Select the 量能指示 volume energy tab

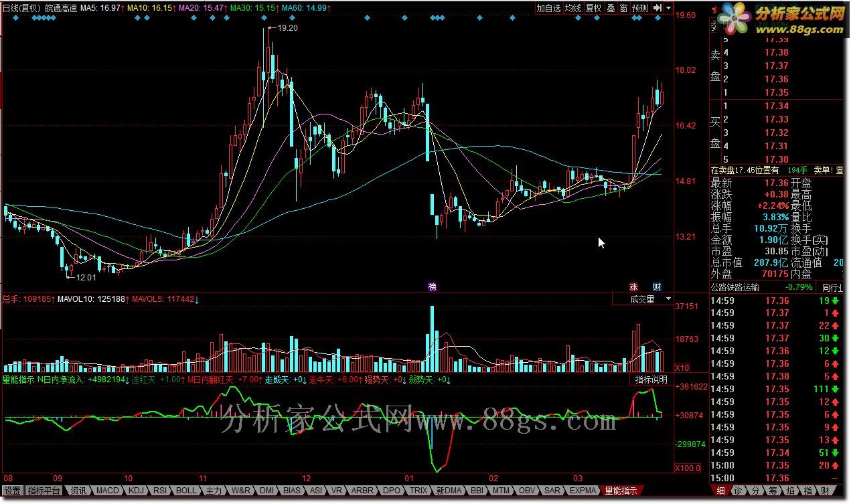(x=621, y=491)
